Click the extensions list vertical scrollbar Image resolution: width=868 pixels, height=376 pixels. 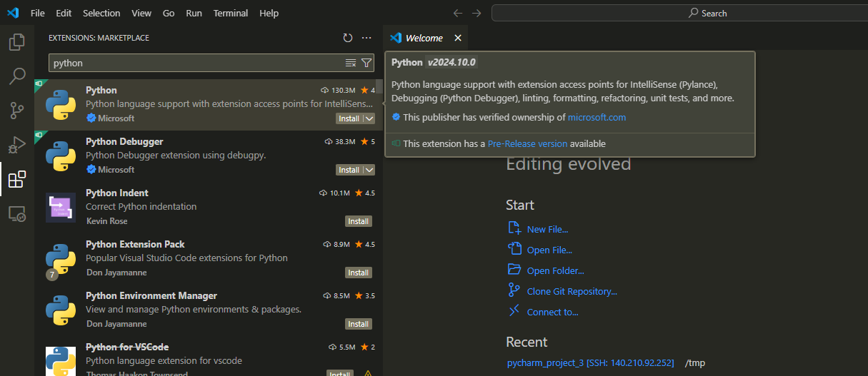pyautogui.click(x=379, y=86)
